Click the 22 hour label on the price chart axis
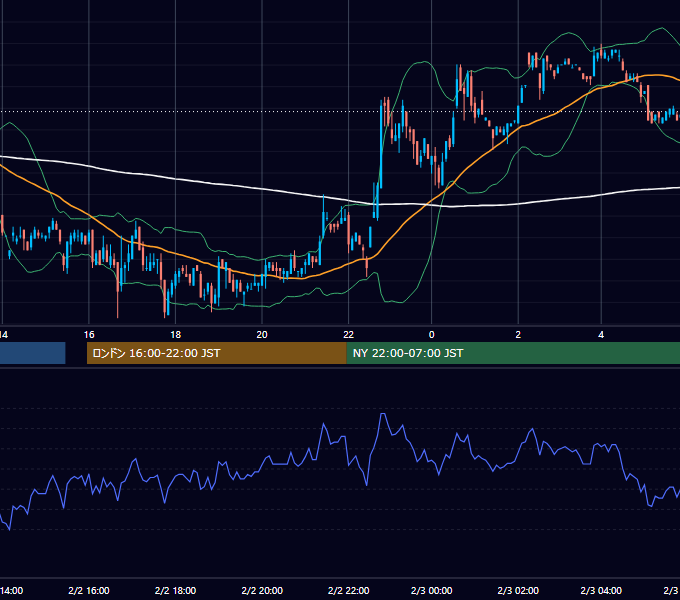The image size is (680, 600). [x=348, y=335]
